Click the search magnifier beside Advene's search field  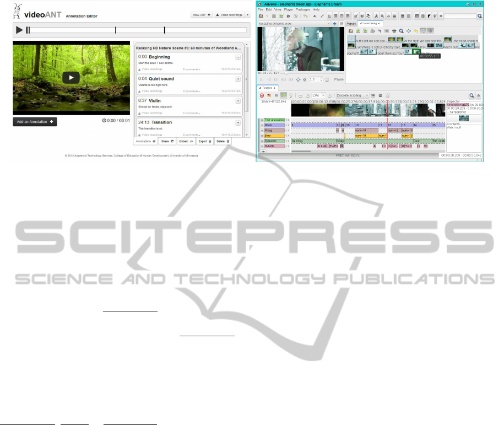[x=479, y=17]
